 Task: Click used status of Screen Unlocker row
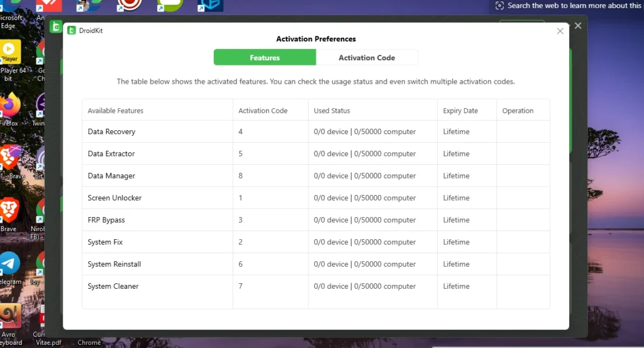coord(365,198)
